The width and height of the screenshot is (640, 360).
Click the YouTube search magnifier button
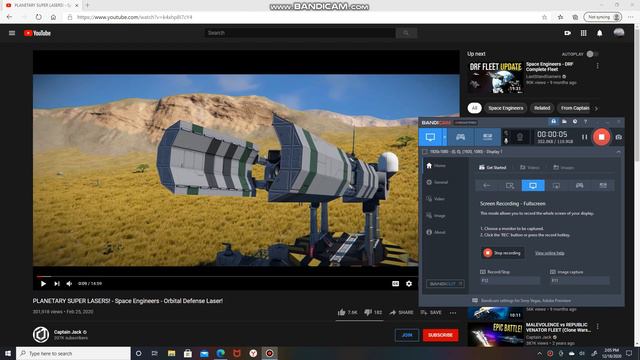pyautogui.click(x=406, y=33)
